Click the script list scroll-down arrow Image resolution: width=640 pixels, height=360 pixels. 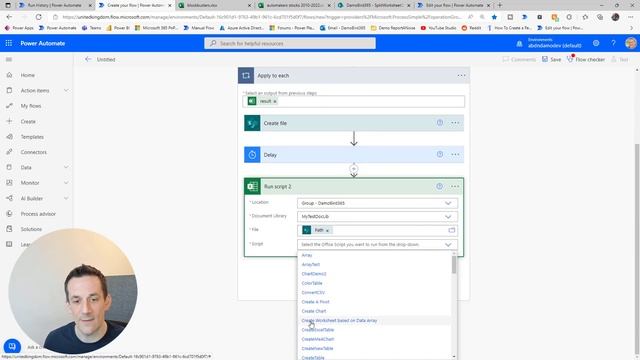[454, 357]
